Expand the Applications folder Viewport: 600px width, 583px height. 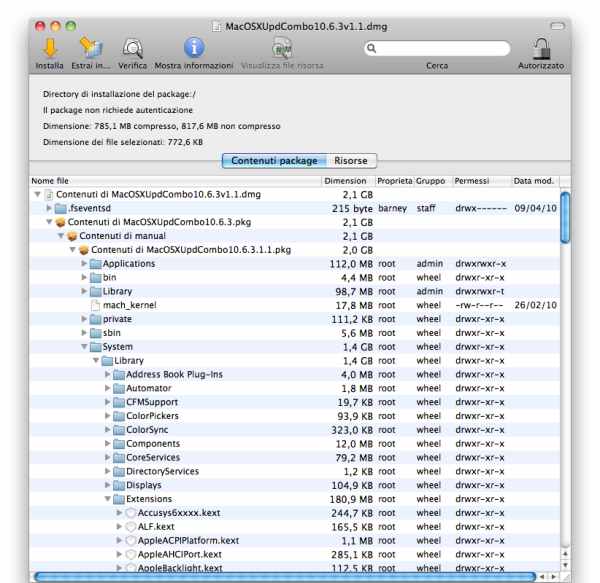click(84, 263)
